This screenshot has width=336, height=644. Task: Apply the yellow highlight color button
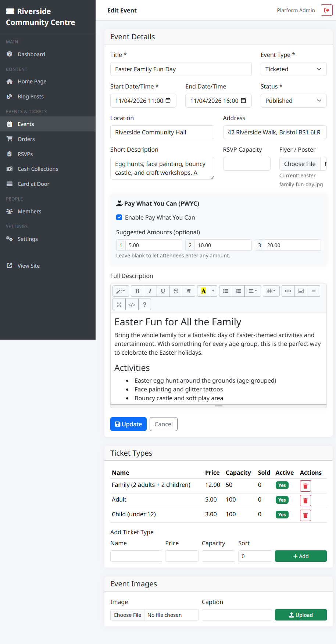[x=203, y=291]
